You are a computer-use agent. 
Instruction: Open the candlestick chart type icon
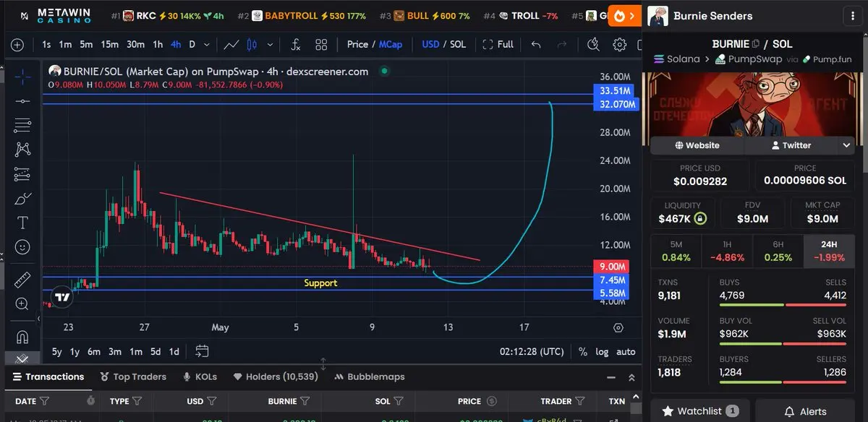point(253,45)
